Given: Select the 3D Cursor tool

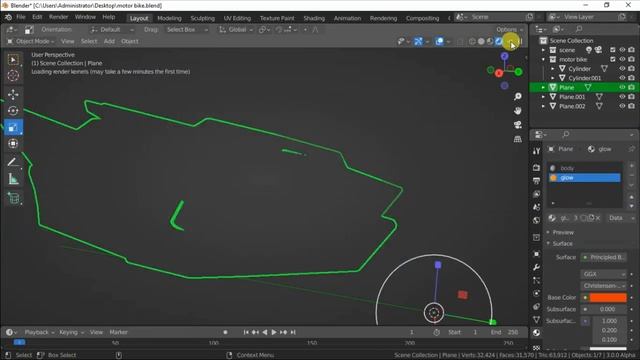Looking at the screenshot, I should (x=13, y=76).
